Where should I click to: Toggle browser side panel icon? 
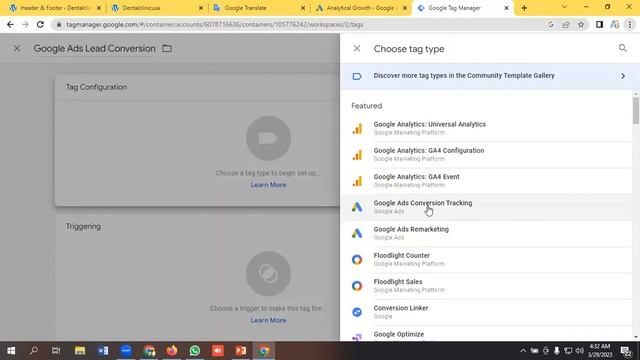coord(599,24)
